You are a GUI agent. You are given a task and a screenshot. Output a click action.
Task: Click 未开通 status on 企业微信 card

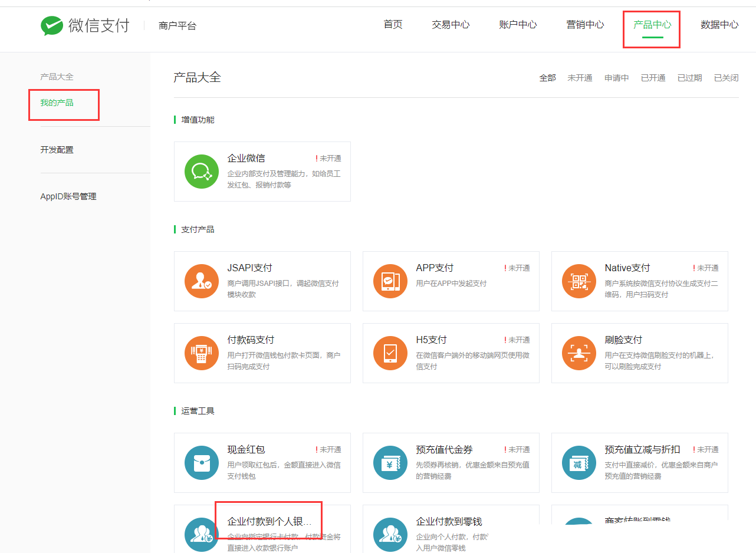click(328, 159)
